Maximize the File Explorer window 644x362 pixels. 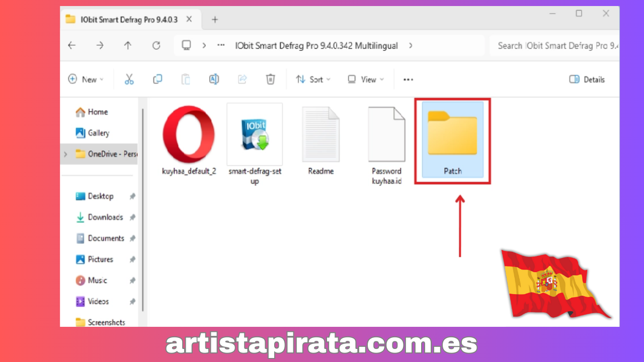579,14
